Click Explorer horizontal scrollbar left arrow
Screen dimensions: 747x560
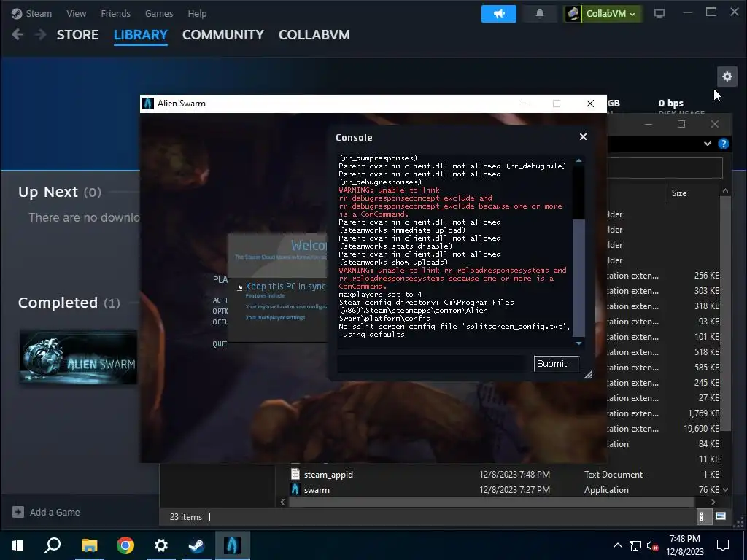282,502
